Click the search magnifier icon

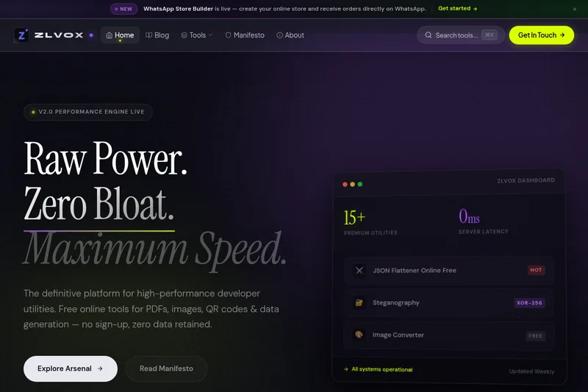click(x=429, y=35)
